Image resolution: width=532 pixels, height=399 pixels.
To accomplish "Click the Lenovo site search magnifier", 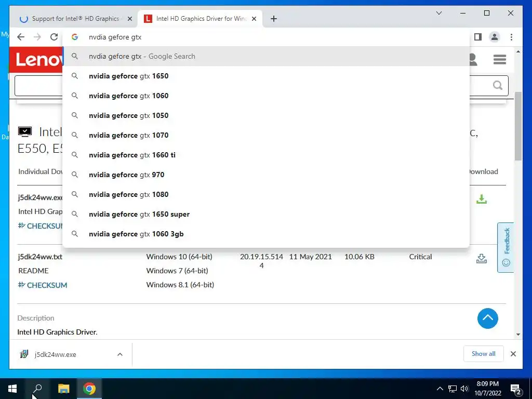I will [x=497, y=85].
